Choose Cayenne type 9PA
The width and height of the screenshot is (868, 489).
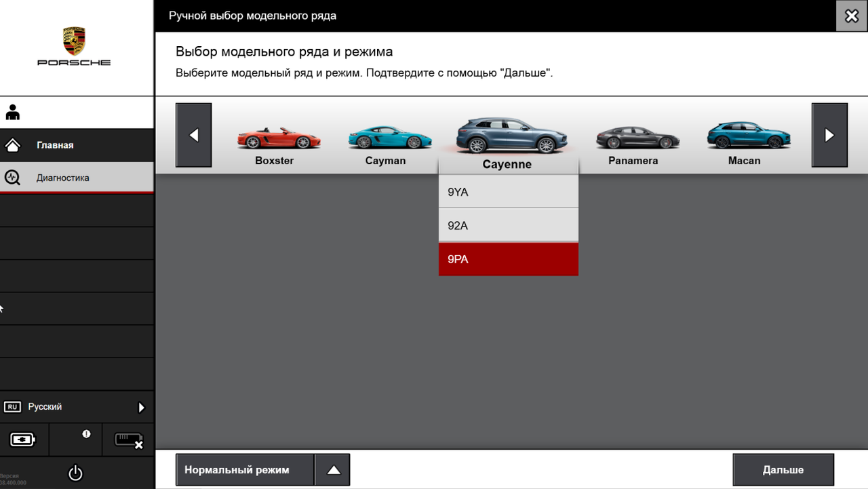[509, 259]
